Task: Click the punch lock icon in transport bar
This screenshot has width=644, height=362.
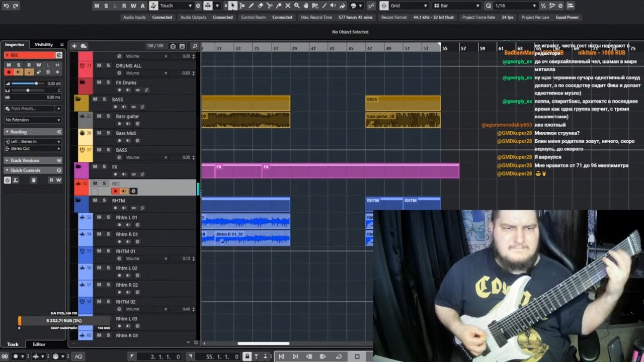Action: tap(247, 356)
